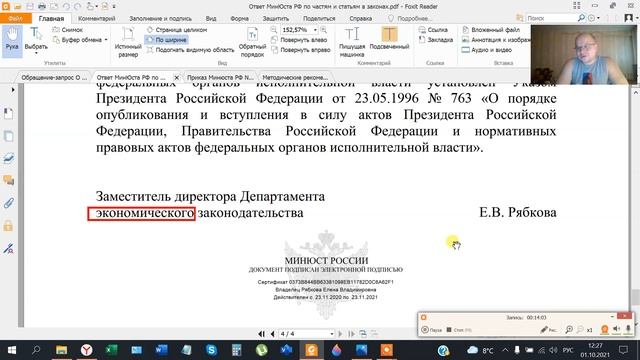Open the page number 4 / 4 dropdown
This screenshot has height=360, width=640.
(x=332, y=334)
